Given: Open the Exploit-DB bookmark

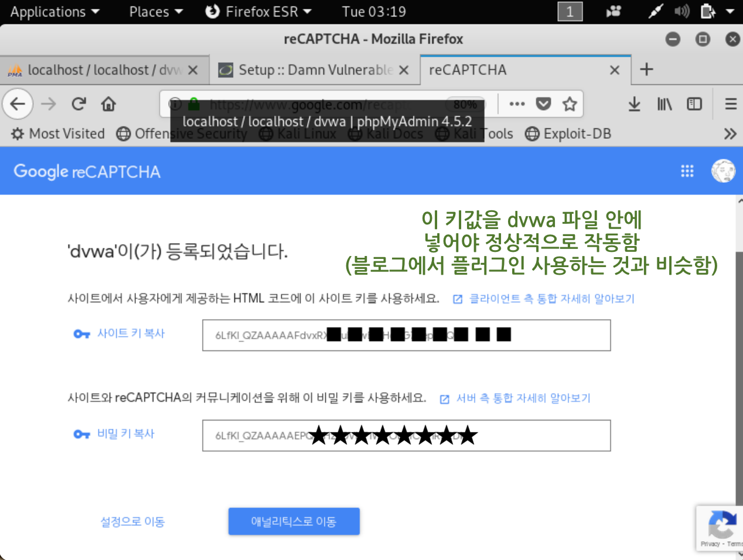Looking at the screenshot, I should [x=568, y=134].
